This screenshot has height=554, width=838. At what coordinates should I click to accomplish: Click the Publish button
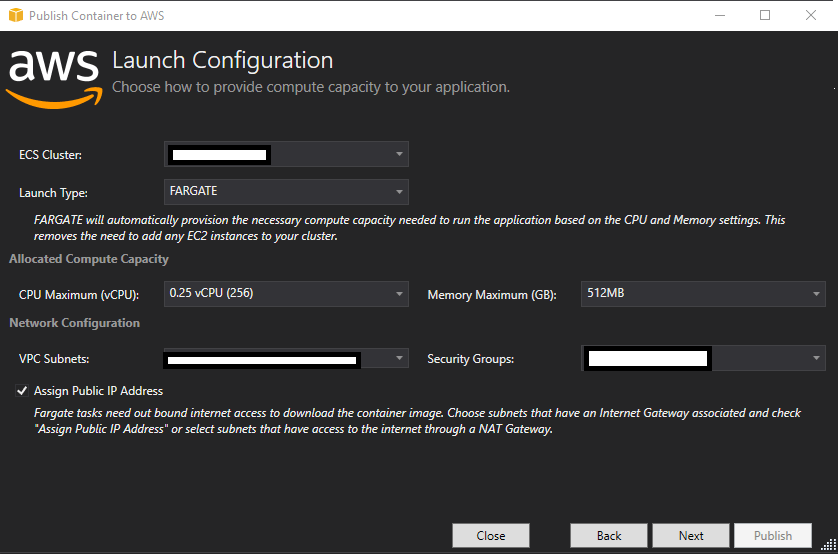click(x=773, y=535)
